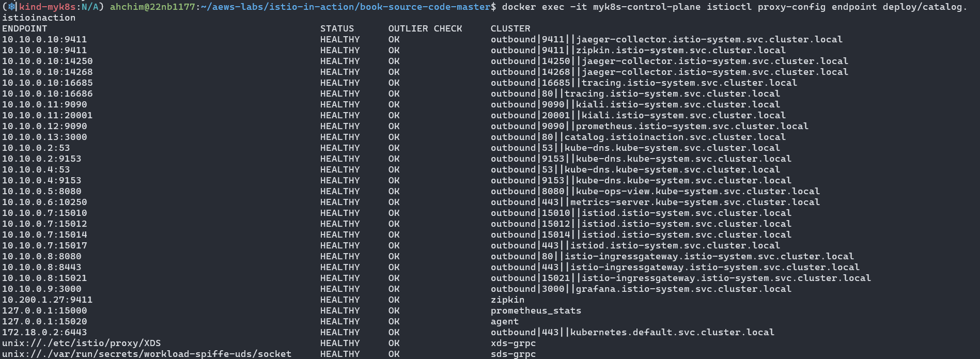
Task: Click the CLUSTER column header
Action: 510,28
